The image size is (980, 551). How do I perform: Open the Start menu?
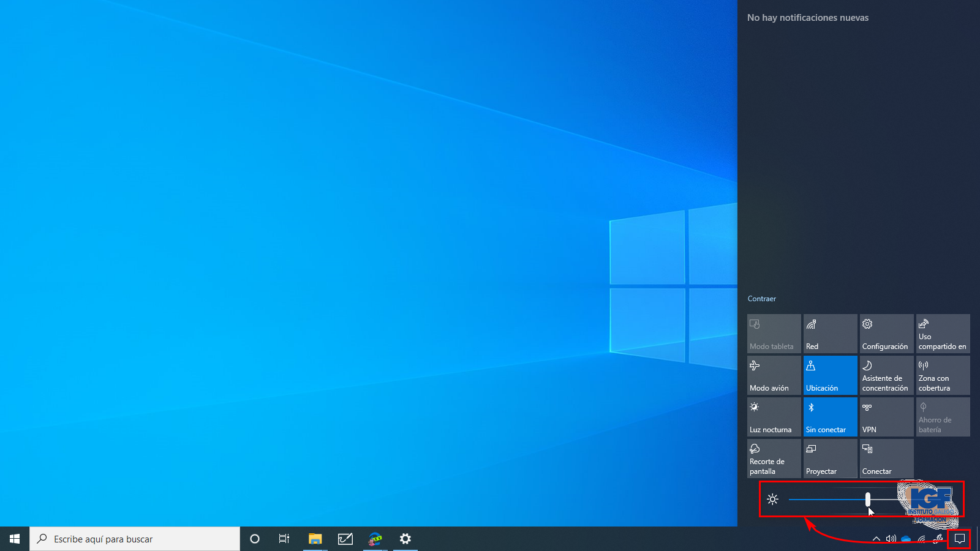tap(15, 539)
